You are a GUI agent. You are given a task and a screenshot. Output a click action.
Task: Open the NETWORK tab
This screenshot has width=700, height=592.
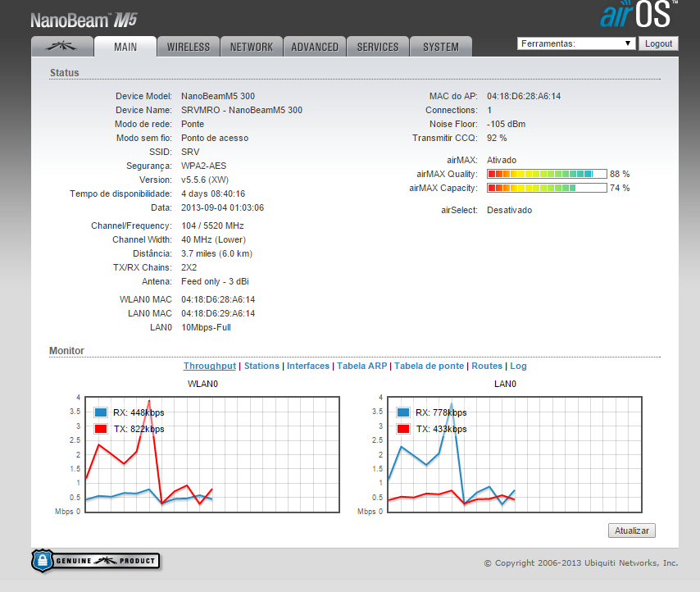252,47
